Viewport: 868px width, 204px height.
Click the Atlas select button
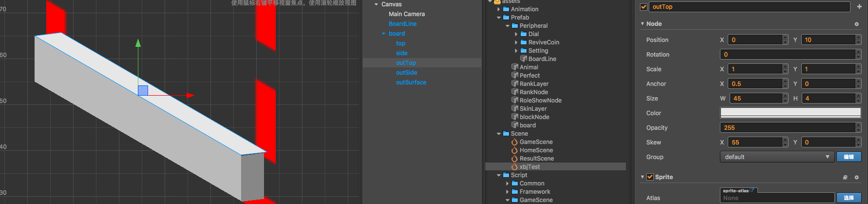point(849,198)
